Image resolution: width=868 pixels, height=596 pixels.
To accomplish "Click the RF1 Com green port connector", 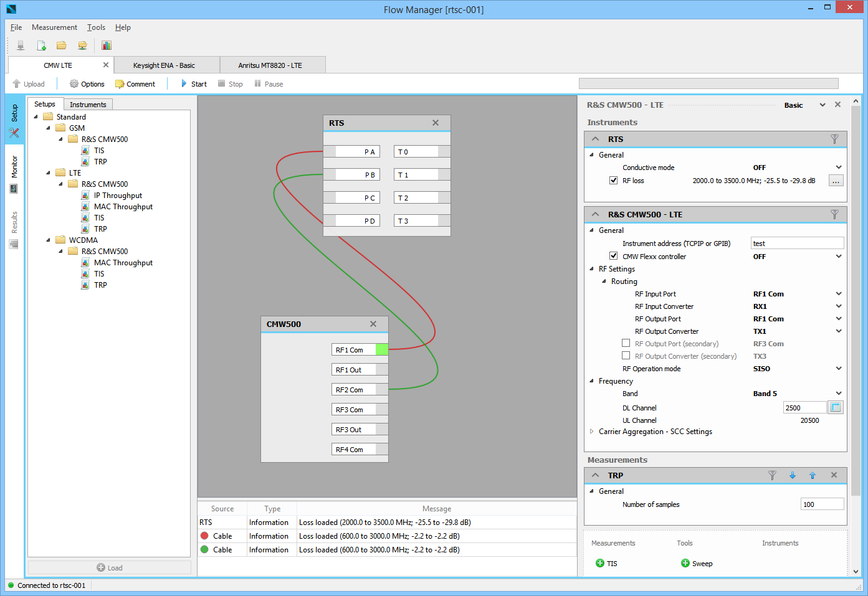I will 382,350.
